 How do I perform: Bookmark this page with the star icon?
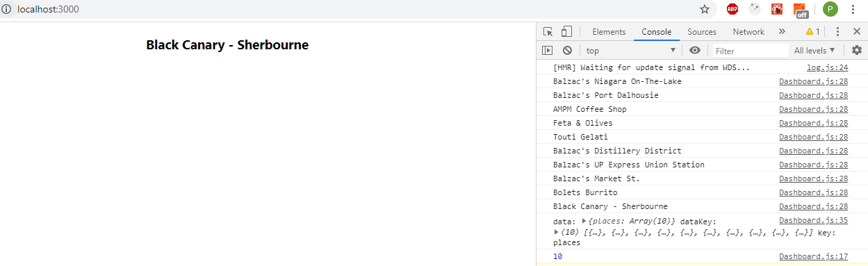[x=705, y=9]
